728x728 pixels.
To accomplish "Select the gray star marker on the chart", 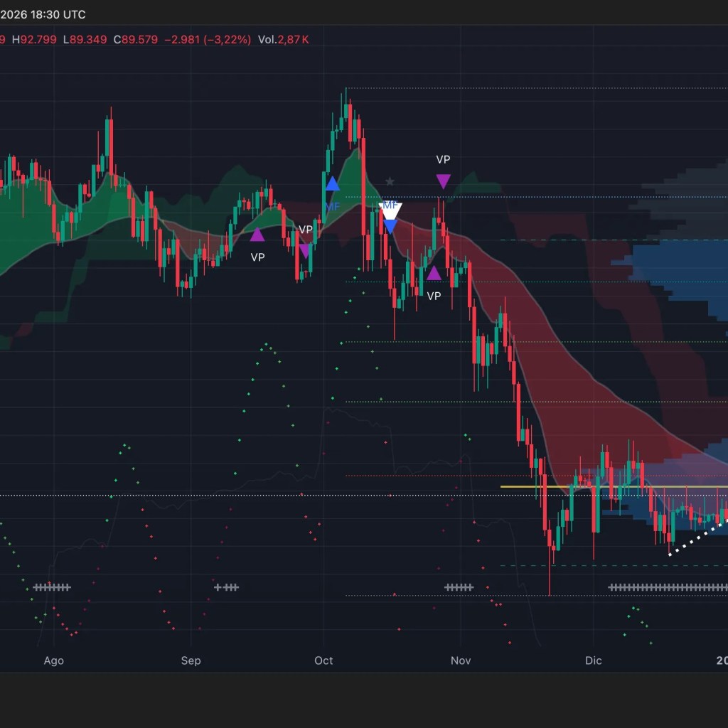I will 390,181.
